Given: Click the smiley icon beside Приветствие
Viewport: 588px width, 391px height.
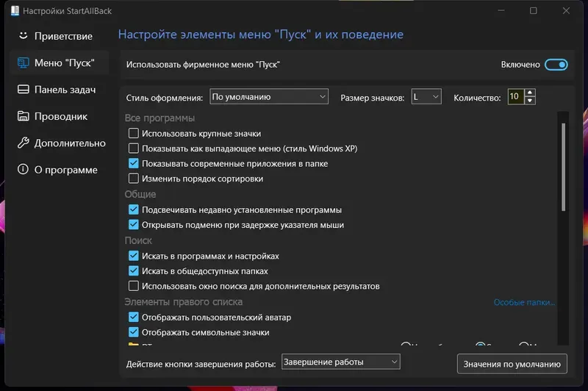Looking at the screenshot, I should pyautogui.click(x=24, y=35).
